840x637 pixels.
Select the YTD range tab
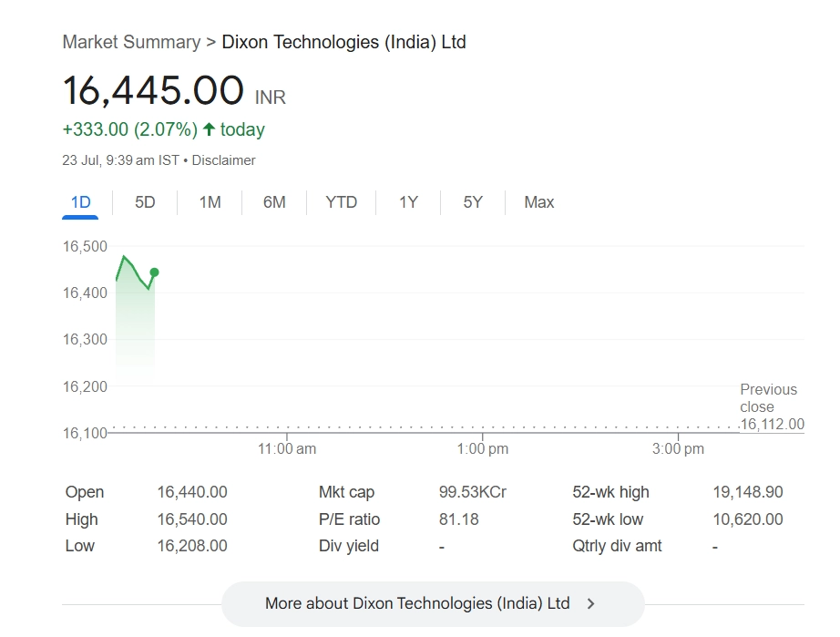pos(342,202)
